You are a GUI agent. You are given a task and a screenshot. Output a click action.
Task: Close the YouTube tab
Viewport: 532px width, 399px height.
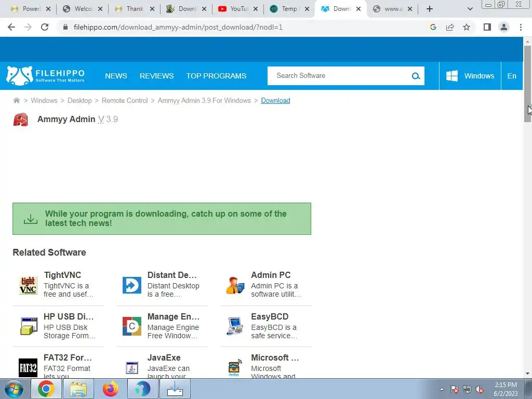256,9
